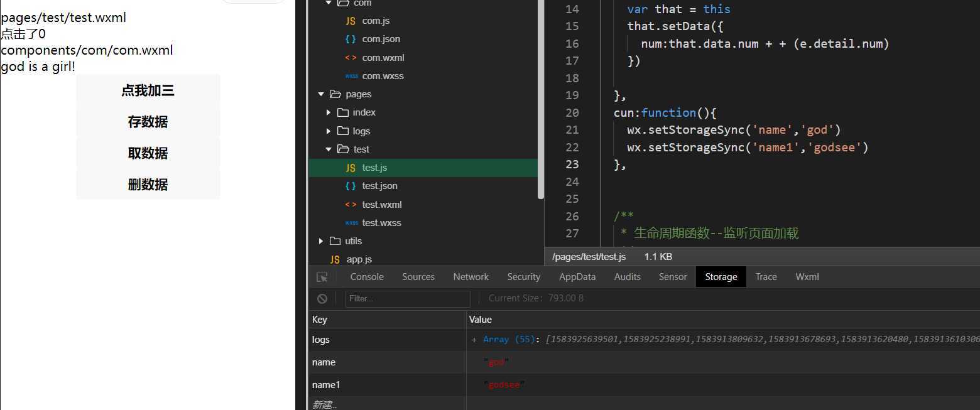Open the Trace tab
The image size is (980, 410).
[766, 277]
